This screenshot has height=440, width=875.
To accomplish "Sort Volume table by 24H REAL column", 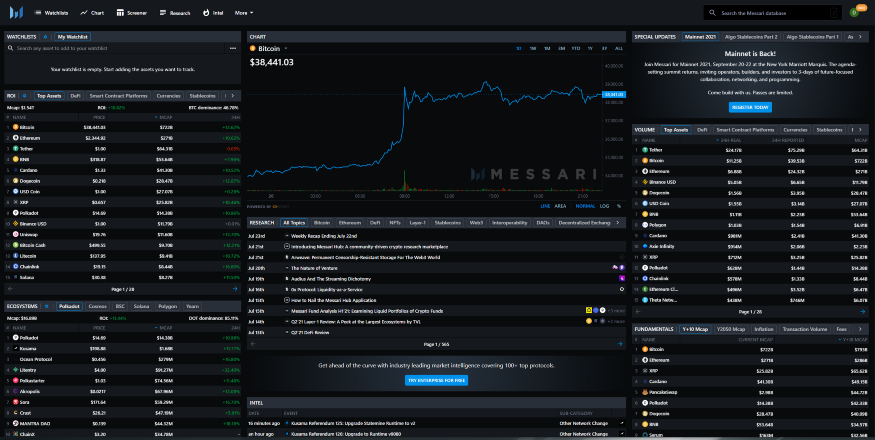I will [728, 140].
